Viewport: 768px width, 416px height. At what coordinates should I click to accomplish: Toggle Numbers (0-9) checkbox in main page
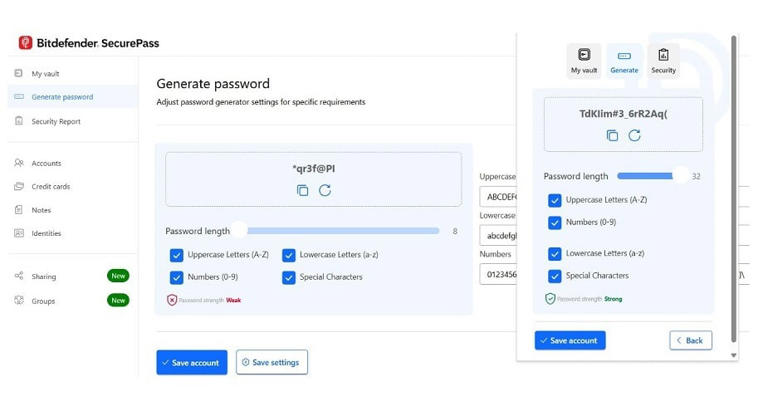(x=177, y=278)
